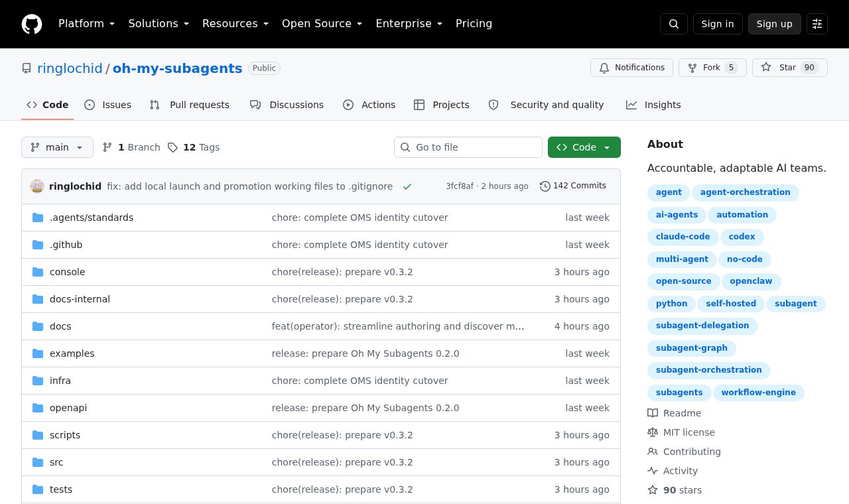This screenshot has height=504, width=849.
Task: Click the pulse icon beside Activity
Action: 653,471
